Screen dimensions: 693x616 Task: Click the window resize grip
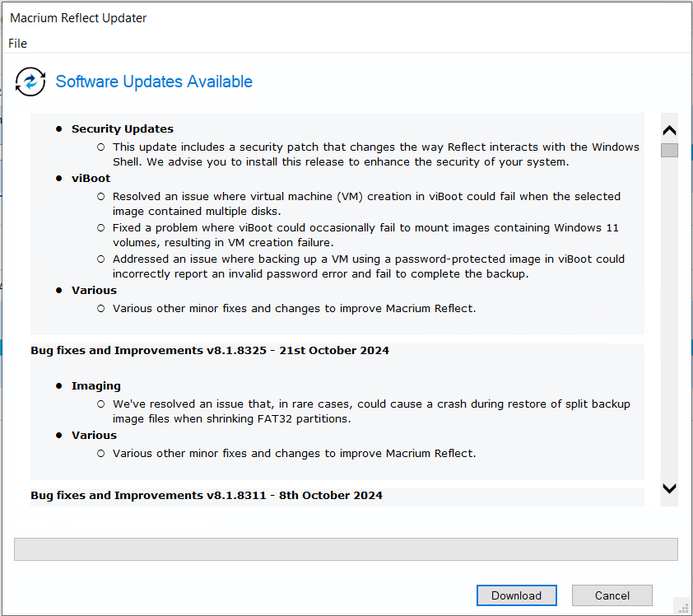(x=683, y=607)
